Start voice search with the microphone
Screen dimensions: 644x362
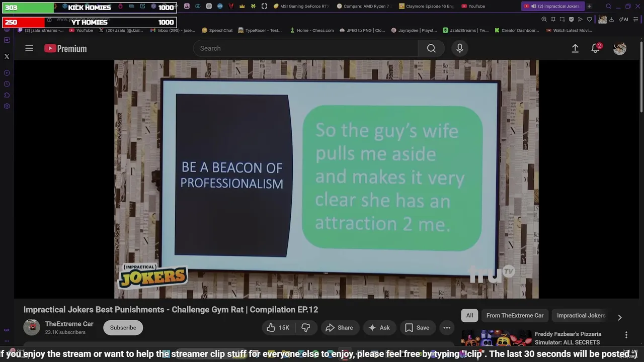pyautogui.click(x=459, y=48)
